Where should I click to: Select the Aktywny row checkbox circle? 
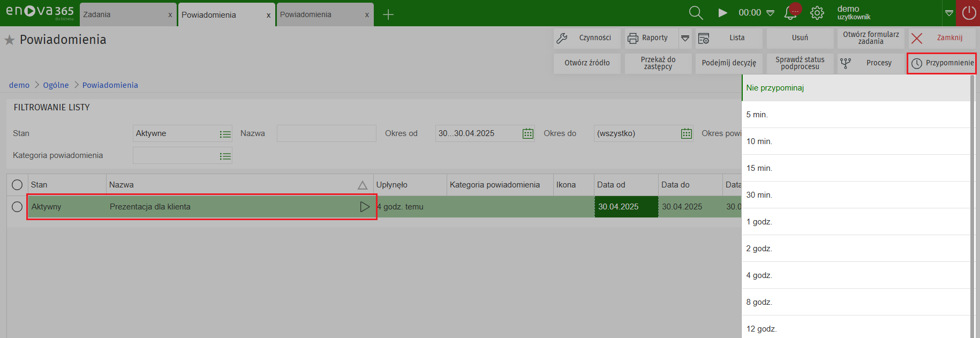tap(17, 207)
